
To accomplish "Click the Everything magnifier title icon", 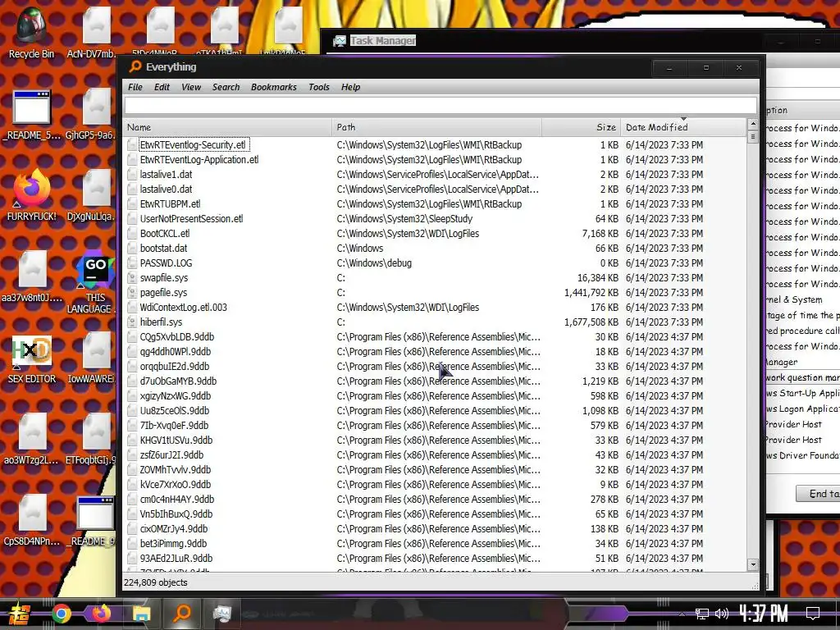I will pyautogui.click(x=135, y=66).
